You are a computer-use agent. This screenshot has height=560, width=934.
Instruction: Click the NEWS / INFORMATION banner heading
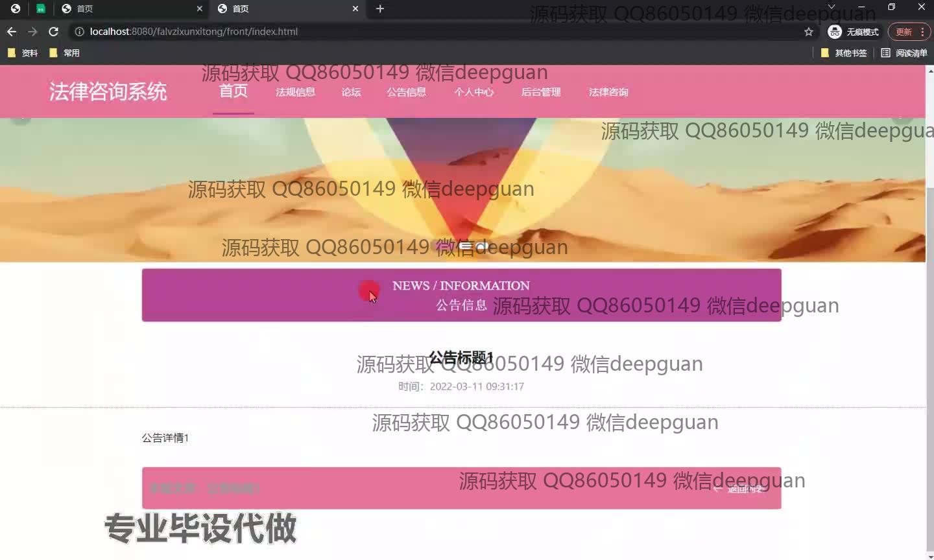coord(461,286)
